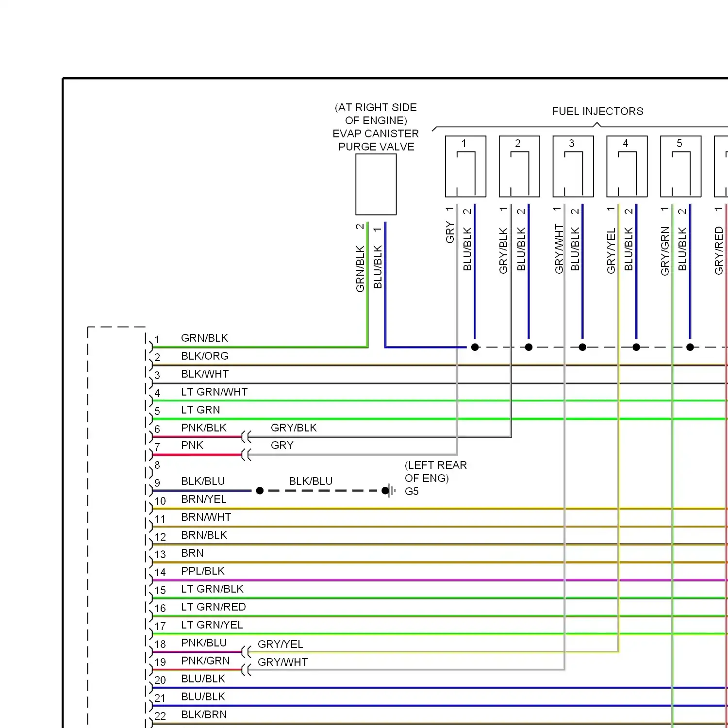Click the GRN/BLK label at pin 1
Image resolution: width=728 pixels, height=728 pixels.
pyautogui.click(x=204, y=338)
